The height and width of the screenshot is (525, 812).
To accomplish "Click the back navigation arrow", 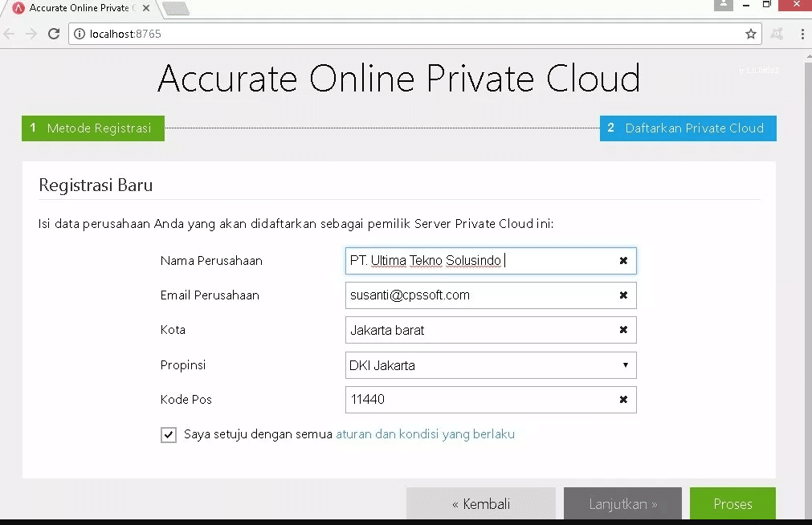I will pos(10,34).
